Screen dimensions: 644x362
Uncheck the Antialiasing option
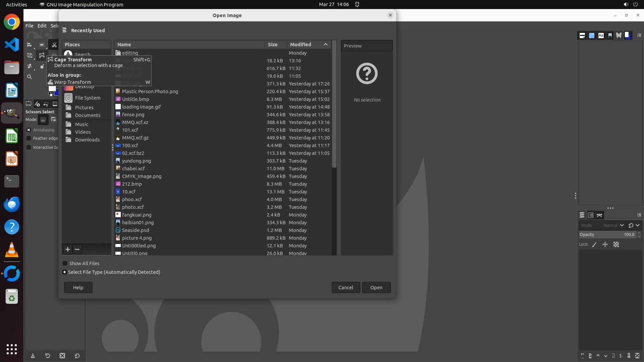pyautogui.click(x=29, y=130)
